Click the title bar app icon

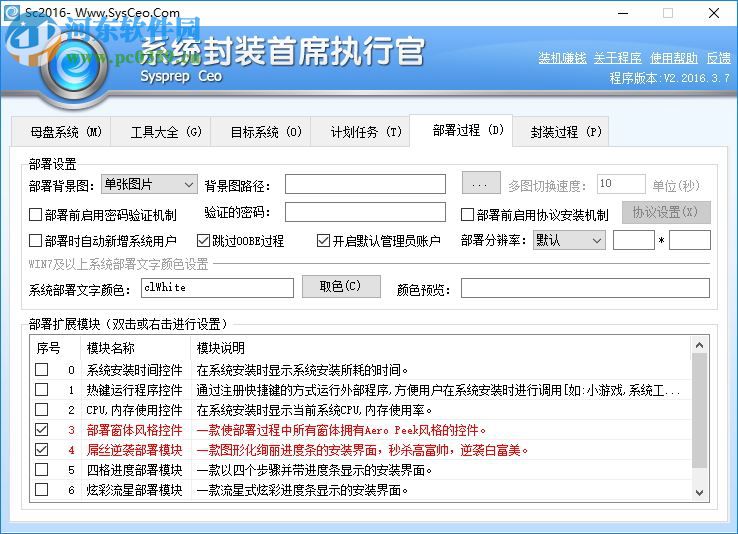coord(11,12)
